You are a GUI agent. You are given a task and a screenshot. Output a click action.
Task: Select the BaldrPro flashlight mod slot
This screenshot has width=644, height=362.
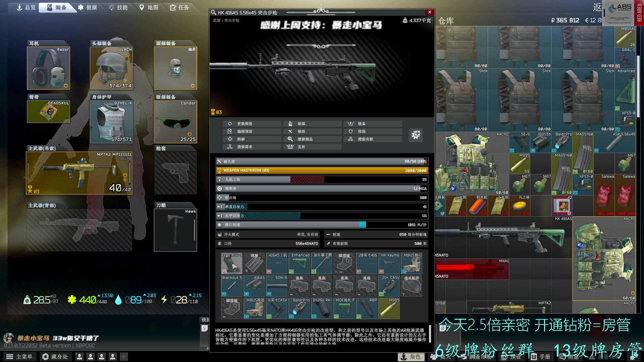299,308
